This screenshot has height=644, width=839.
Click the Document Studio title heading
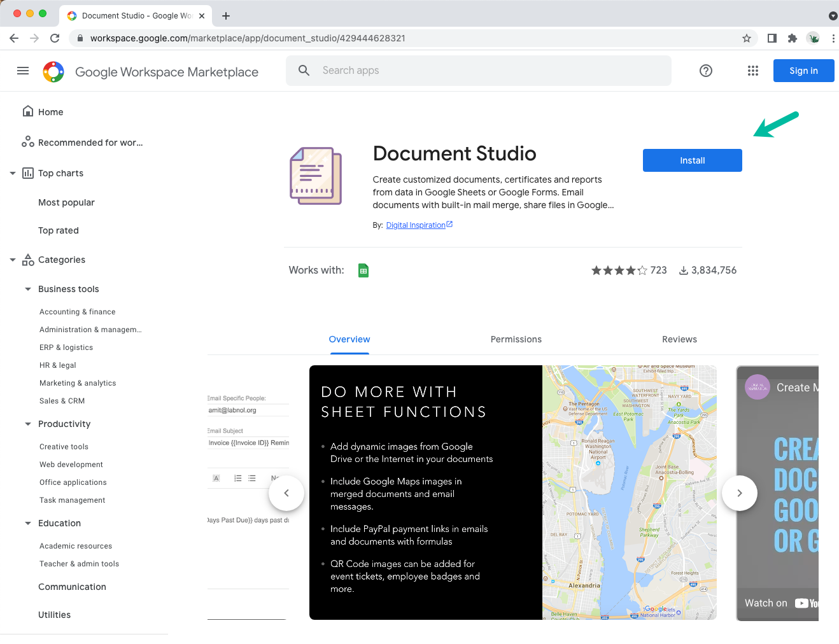tap(455, 153)
